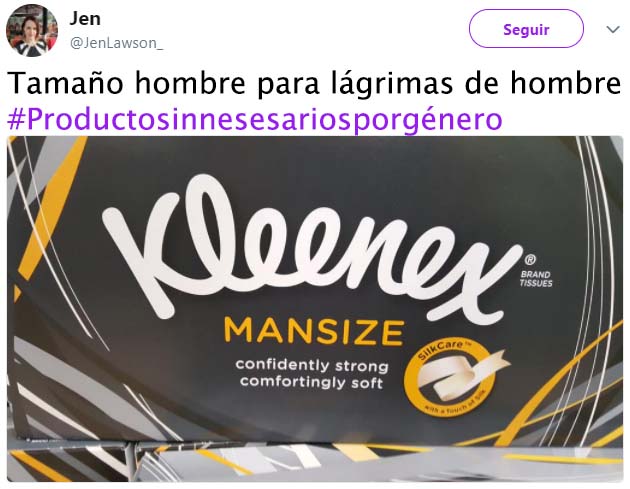Viewport: 630px width, 489px height.
Task: Click the round SilkCare badge
Action: point(449,378)
